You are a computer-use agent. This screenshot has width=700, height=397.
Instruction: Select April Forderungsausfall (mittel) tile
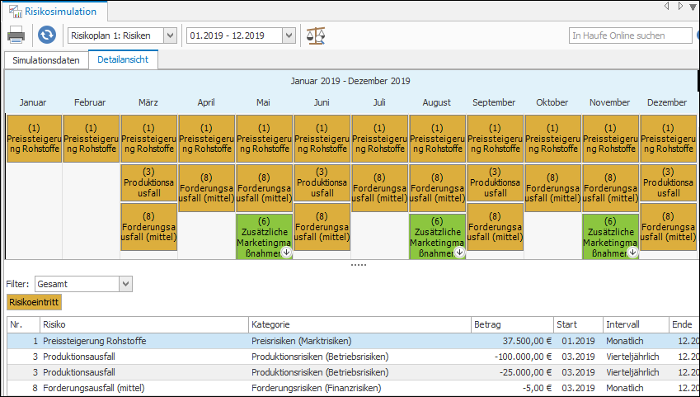tap(206, 188)
